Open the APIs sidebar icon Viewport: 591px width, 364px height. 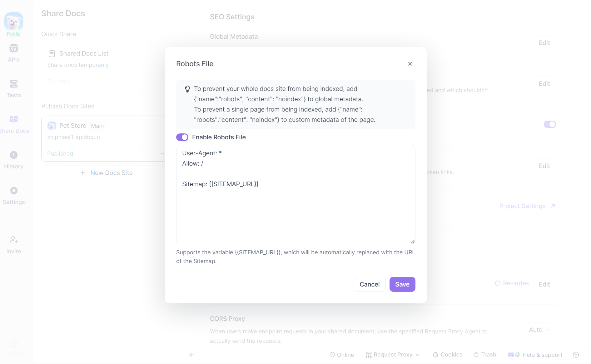point(14,49)
